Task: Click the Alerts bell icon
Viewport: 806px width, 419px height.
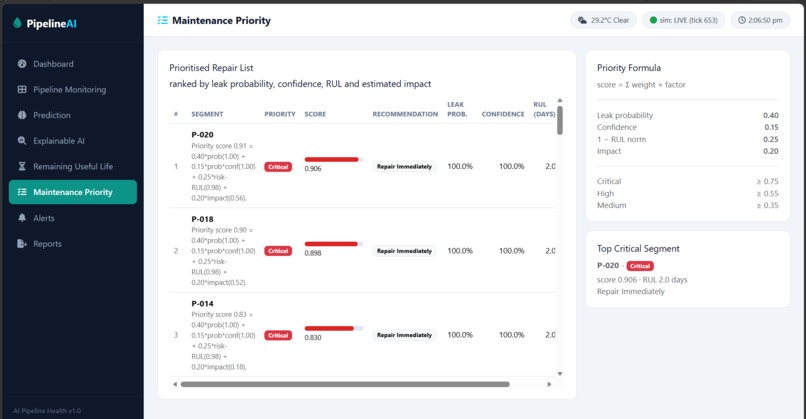Action: pyautogui.click(x=22, y=218)
